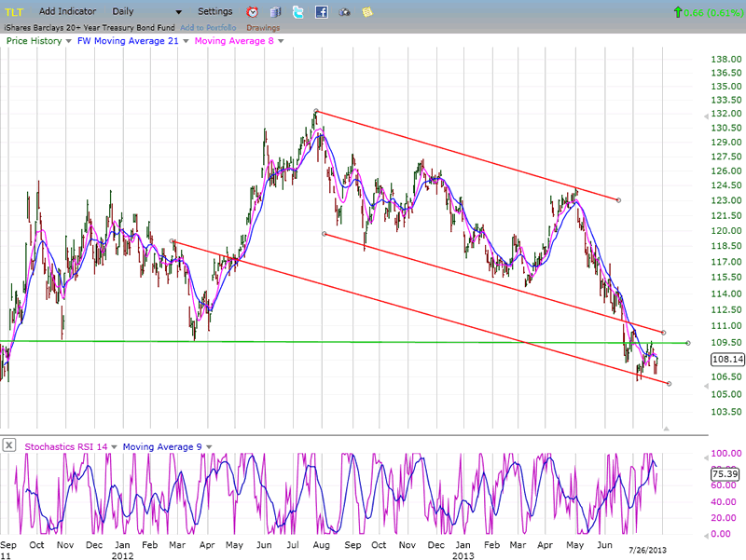Screen dimensions: 746x560
Task: Share chart via Twitter icon
Action: 297,12
